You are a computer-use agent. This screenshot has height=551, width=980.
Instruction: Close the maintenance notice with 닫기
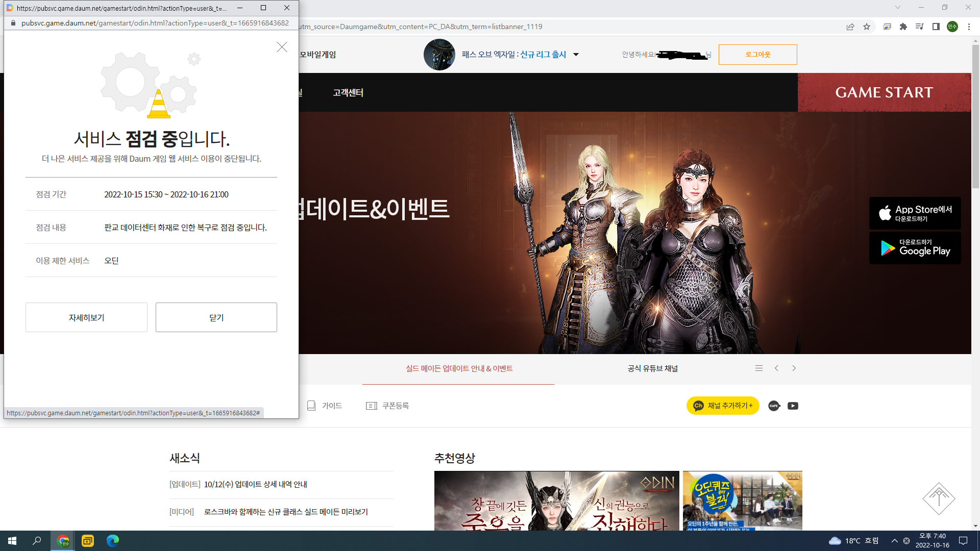click(216, 317)
